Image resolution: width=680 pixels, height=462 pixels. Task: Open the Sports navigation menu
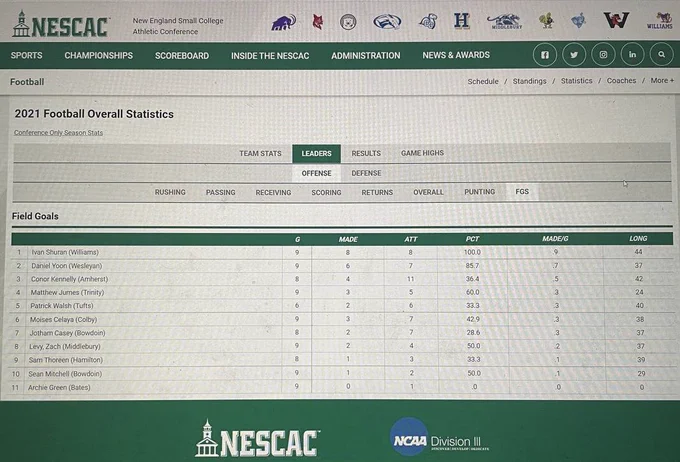point(26,56)
